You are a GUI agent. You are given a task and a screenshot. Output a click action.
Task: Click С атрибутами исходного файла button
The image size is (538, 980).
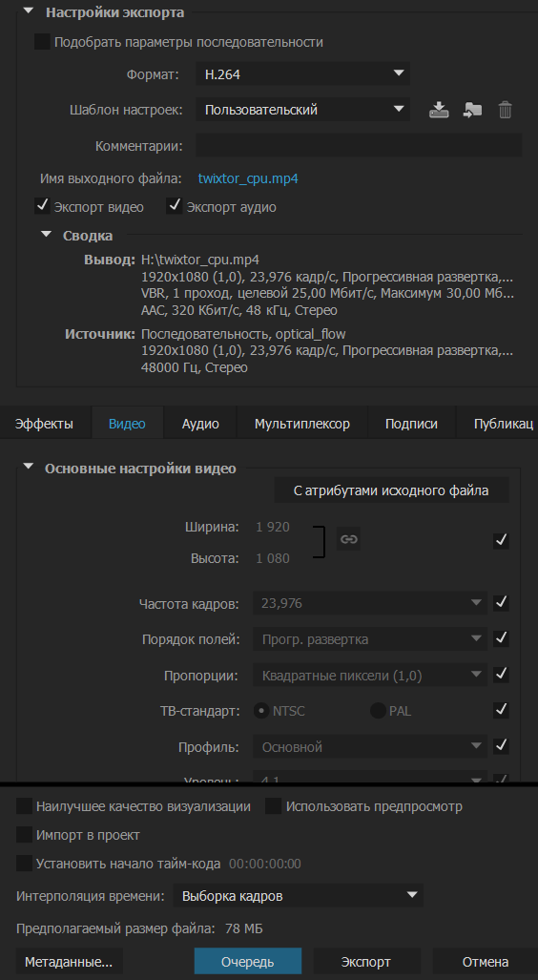pyautogui.click(x=391, y=490)
